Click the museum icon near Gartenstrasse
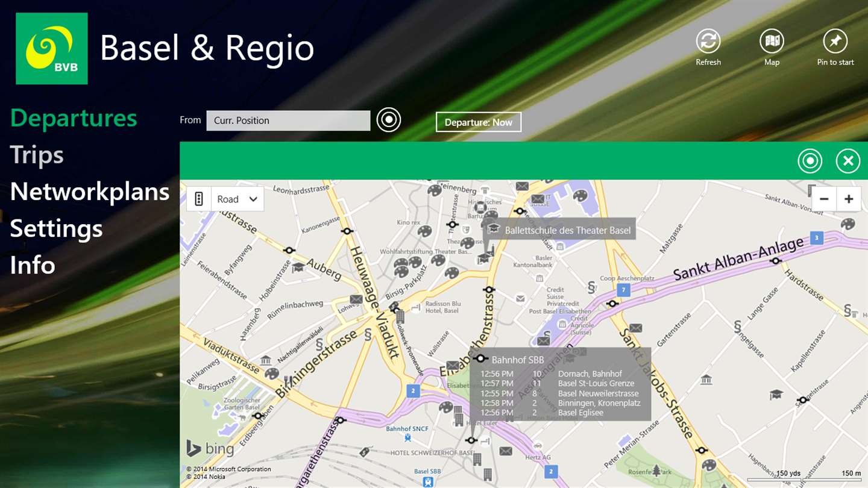The width and height of the screenshot is (868, 488). (706, 380)
